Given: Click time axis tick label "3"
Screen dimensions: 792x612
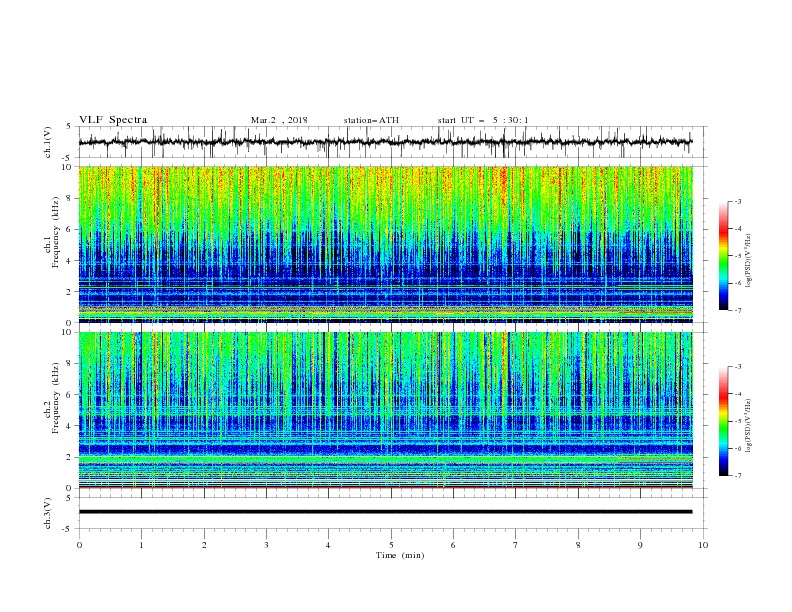Looking at the screenshot, I should (266, 545).
